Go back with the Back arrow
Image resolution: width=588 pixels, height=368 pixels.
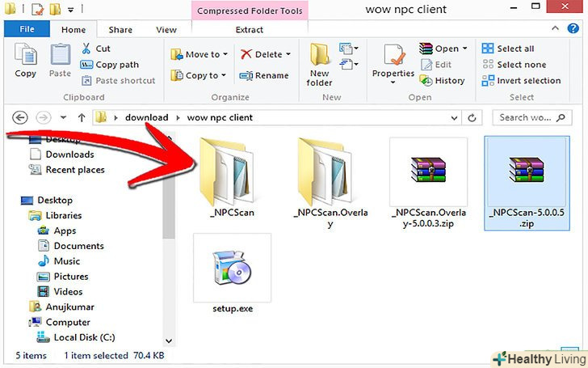point(20,117)
